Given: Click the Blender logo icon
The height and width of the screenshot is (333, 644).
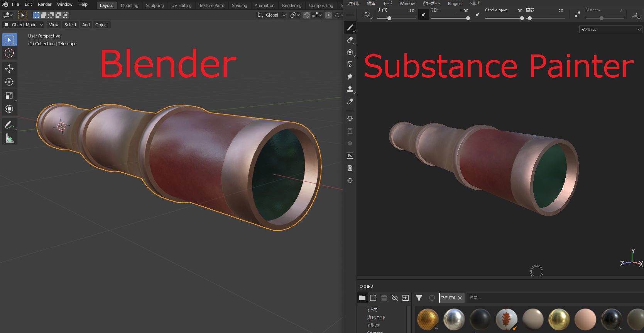Looking at the screenshot, I should (5, 4).
